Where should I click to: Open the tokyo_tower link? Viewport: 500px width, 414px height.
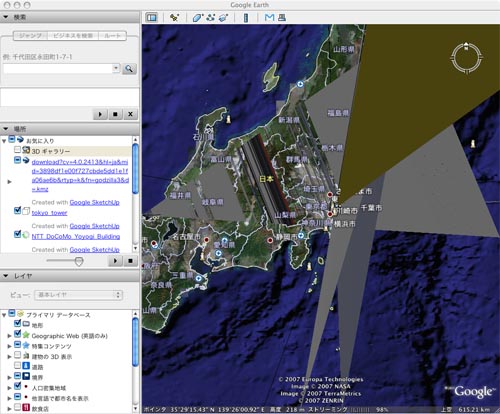coord(49,213)
